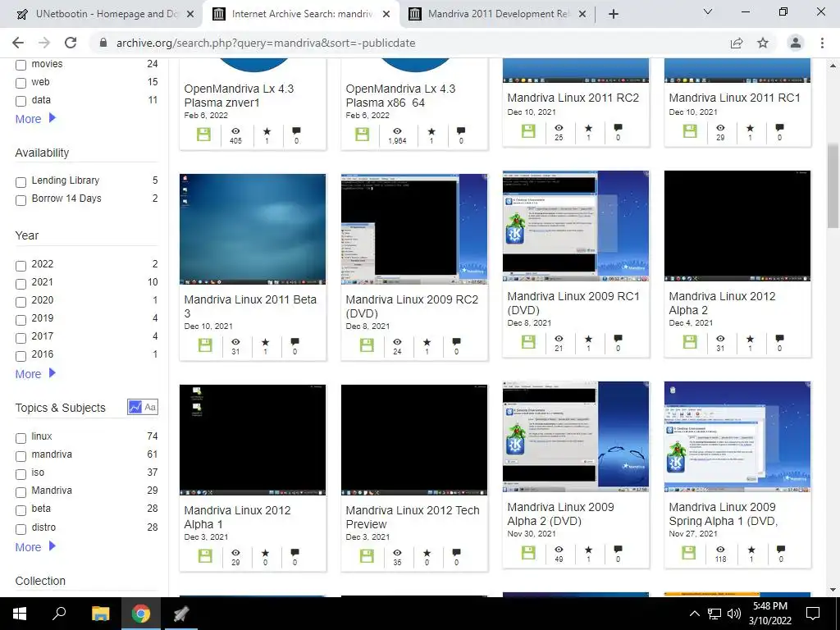Click floppy icon on Mandriva 2012 Alpha 1

tap(205, 556)
